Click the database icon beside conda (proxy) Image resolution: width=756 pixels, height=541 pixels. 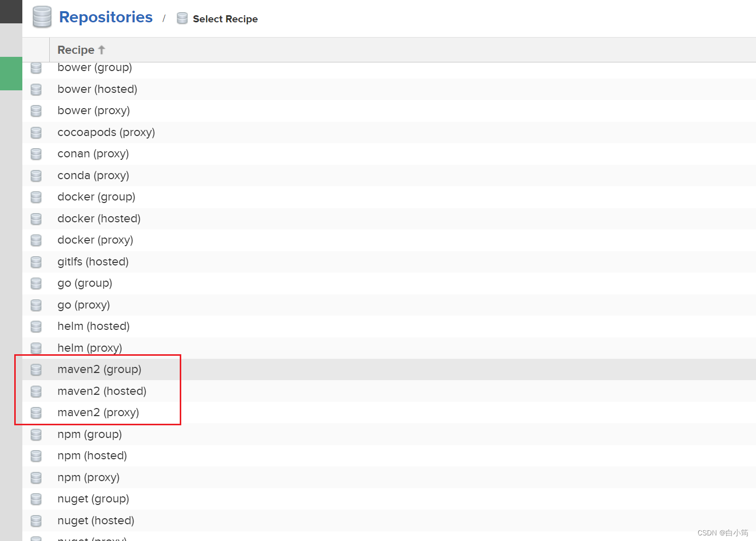click(x=36, y=176)
